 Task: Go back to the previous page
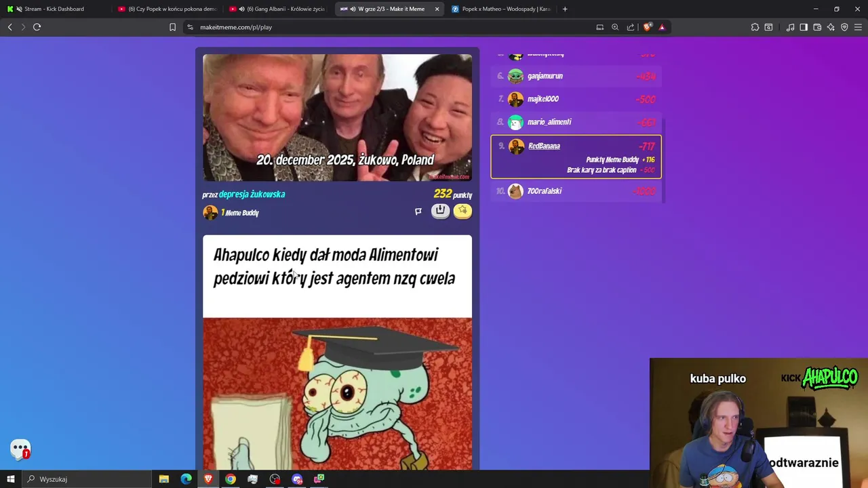[10, 27]
